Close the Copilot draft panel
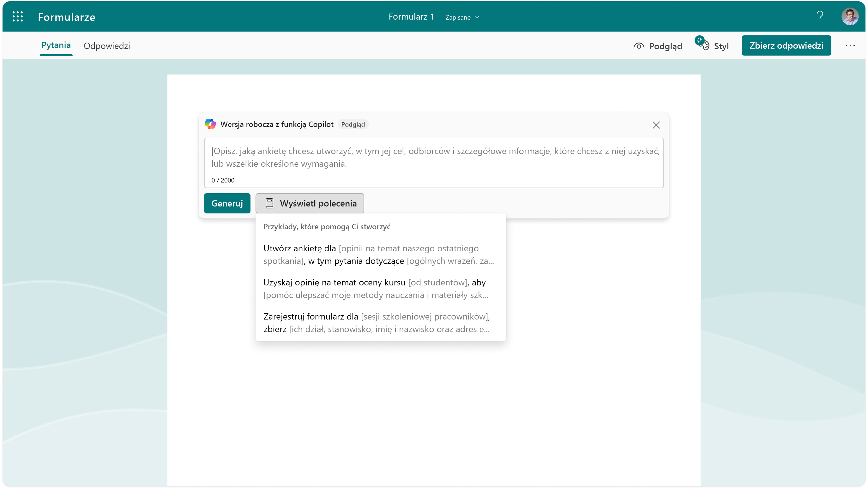 click(656, 125)
